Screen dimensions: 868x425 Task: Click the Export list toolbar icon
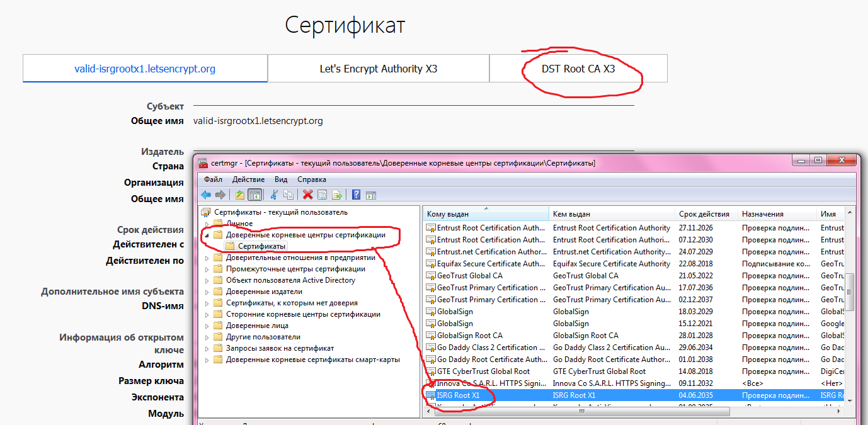coord(337,195)
